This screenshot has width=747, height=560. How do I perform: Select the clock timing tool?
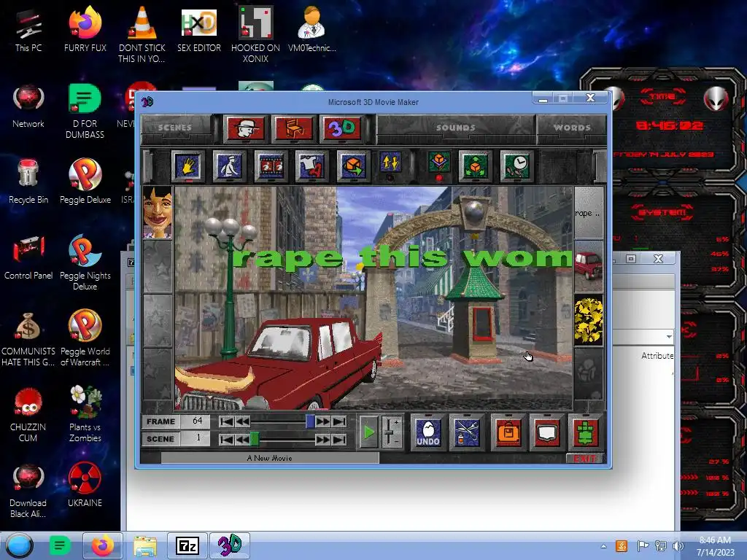(516, 166)
